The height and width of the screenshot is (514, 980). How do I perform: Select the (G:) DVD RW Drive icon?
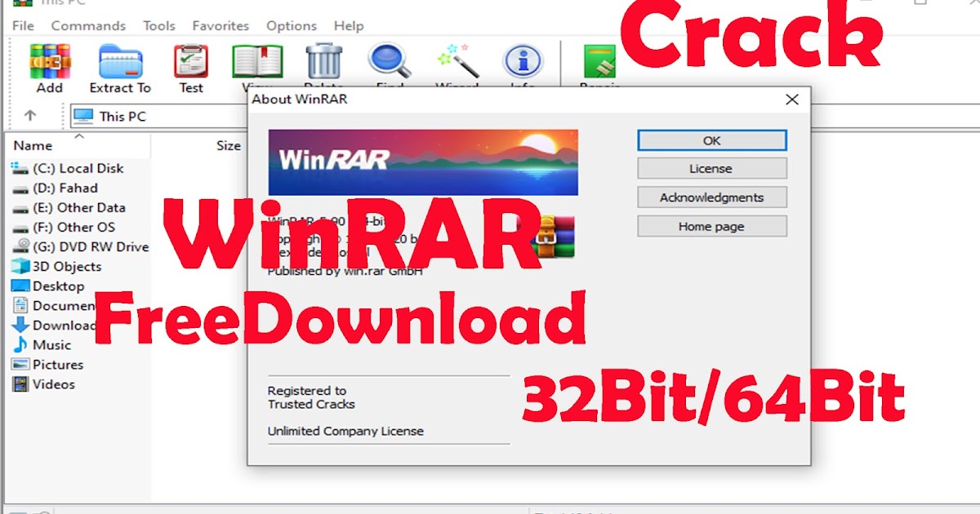click(20, 246)
